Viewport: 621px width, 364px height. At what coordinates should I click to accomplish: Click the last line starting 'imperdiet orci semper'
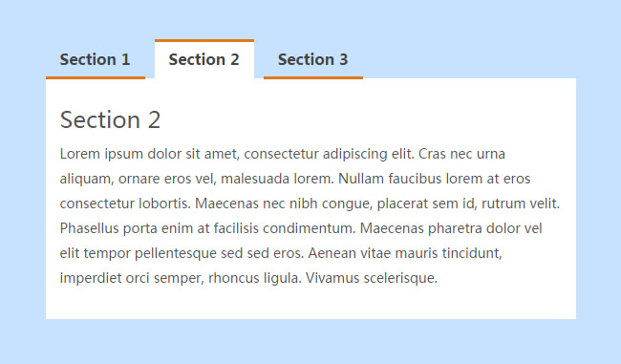coord(248,278)
